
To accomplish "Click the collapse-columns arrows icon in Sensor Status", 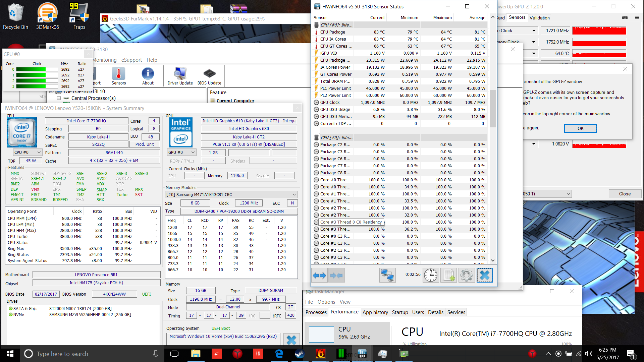I will [x=336, y=276].
